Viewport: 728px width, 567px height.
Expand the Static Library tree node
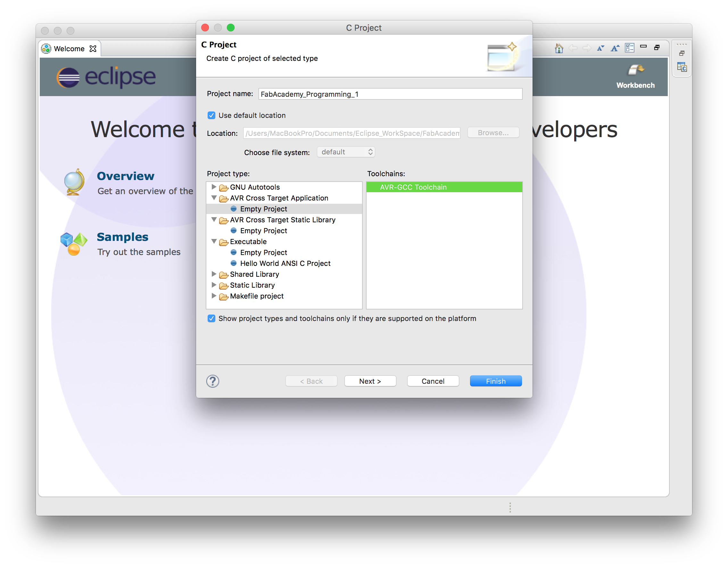point(214,285)
